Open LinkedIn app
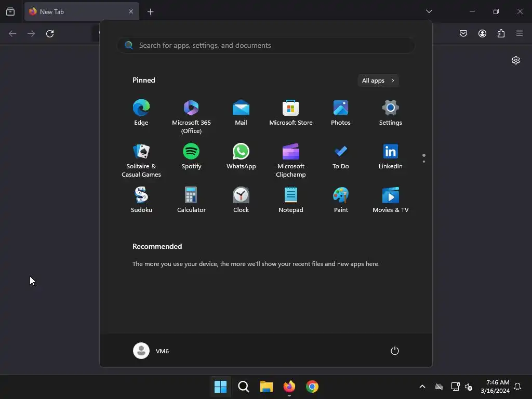This screenshot has height=399, width=532. pyautogui.click(x=391, y=156)
